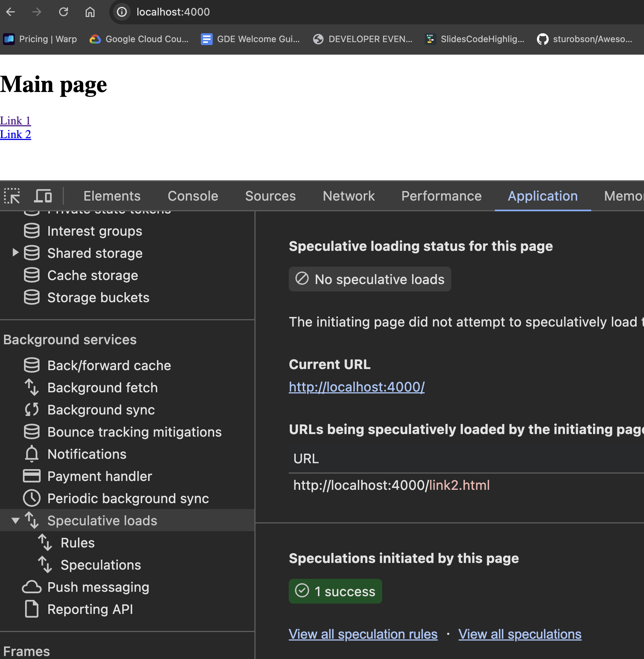Open the sturobson/Awesome bookmark

click(x=585, y=39)
